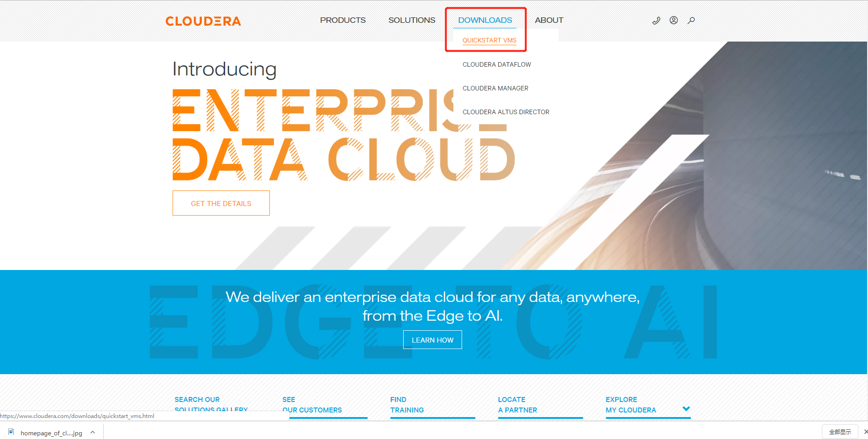Open the user account icon
868x439 pixels.
coord(673,20)
